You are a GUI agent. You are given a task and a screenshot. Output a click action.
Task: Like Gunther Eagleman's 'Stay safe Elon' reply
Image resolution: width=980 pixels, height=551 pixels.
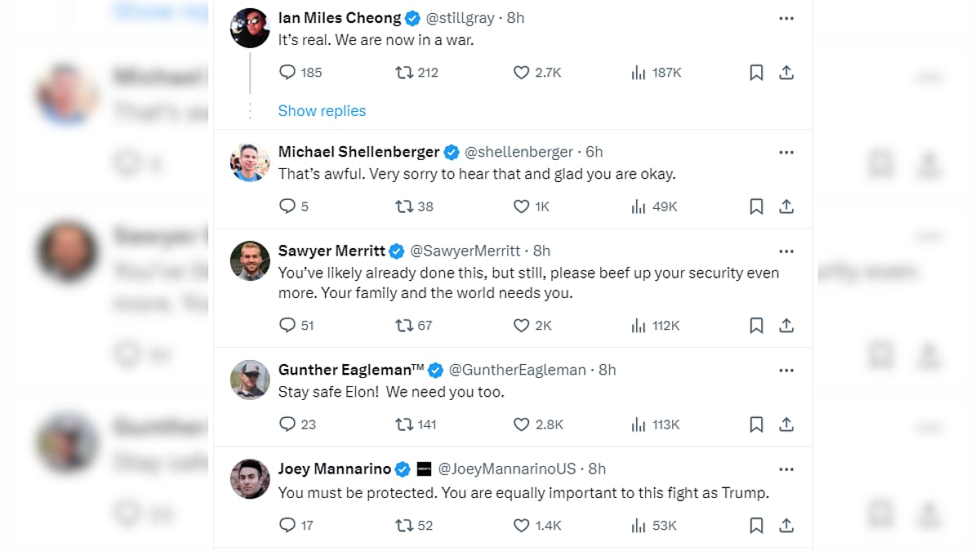[522, 424]
